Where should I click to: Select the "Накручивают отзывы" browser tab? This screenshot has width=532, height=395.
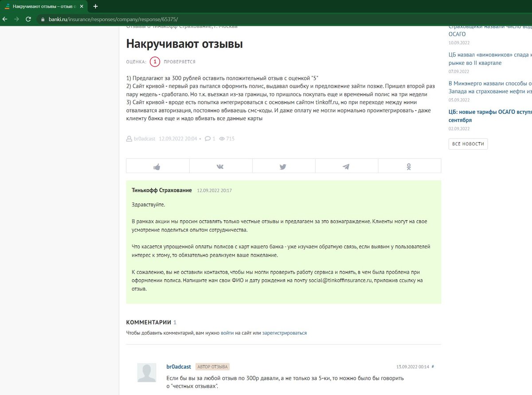(x=44, y=7)
